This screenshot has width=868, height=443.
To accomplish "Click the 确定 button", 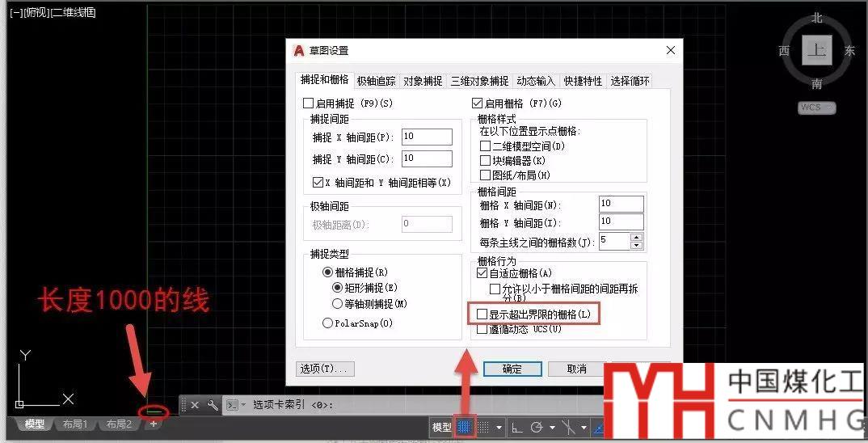I will tap(512, 369).
